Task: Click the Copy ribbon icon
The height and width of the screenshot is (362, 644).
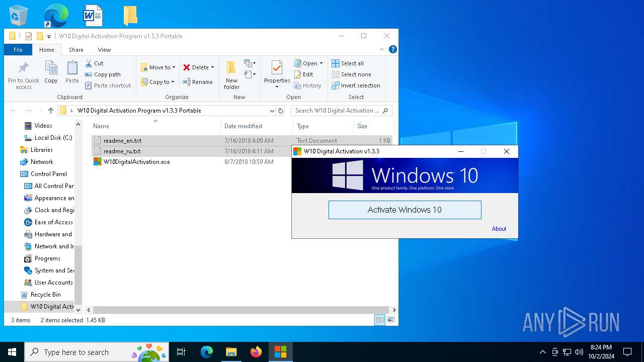Action: pos(51,68)
